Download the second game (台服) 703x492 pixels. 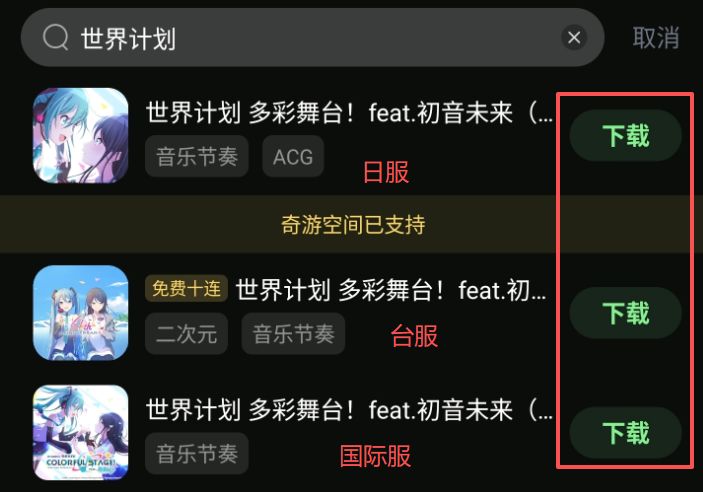click(625, 313)
